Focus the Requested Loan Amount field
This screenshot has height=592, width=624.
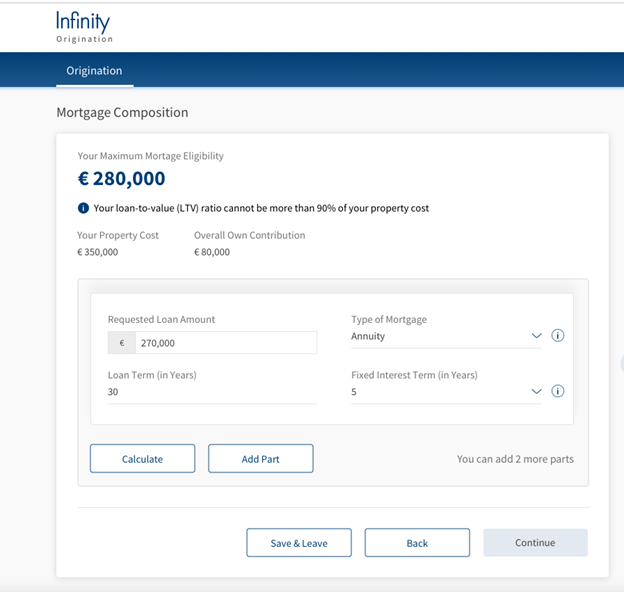coord(226,343)
